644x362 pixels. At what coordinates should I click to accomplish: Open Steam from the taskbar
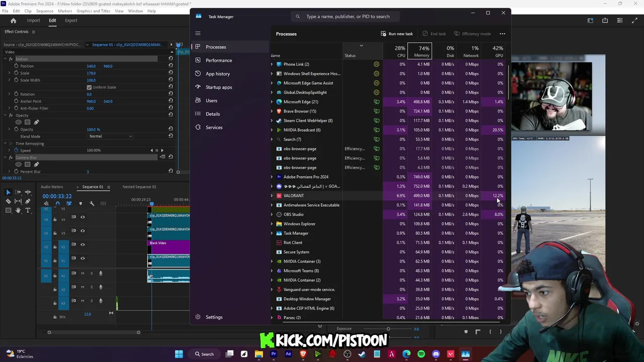[x=362, y=354]
